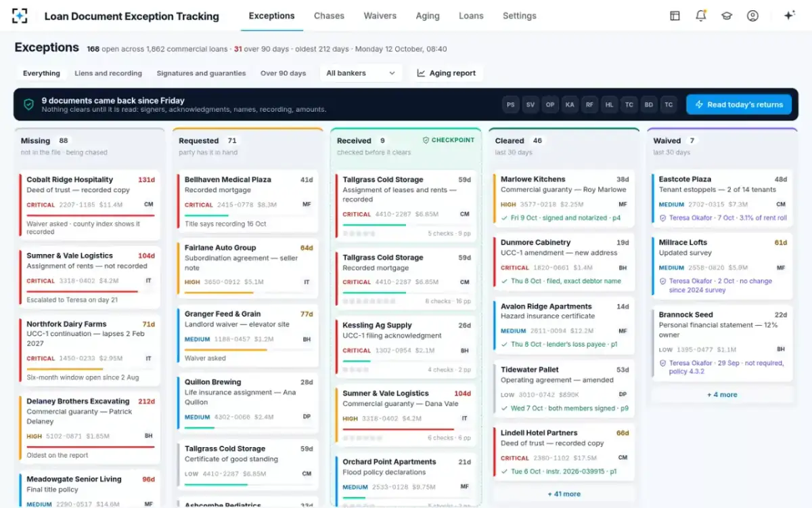Click DP badge on Tidewater Pallet card

tap(623, 394)
